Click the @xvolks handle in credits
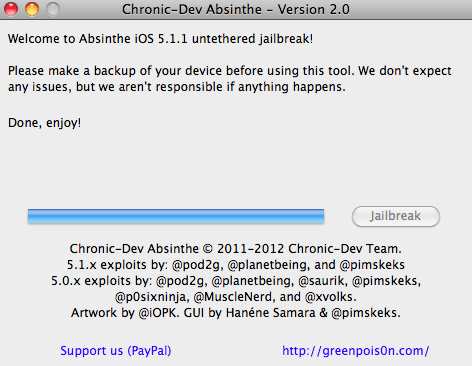Viewport: 472px width, 366px height. (331, 297)
